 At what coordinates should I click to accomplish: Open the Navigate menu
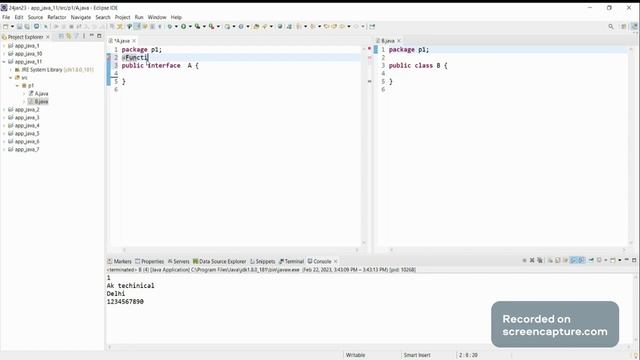click(81, 17)
